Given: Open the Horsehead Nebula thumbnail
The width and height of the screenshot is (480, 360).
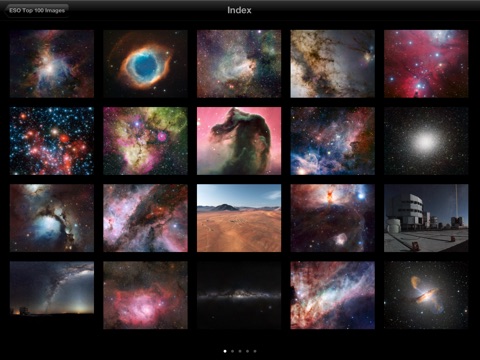Looking at the screenshot, I should pyautogui.click(x=239, y=141).
